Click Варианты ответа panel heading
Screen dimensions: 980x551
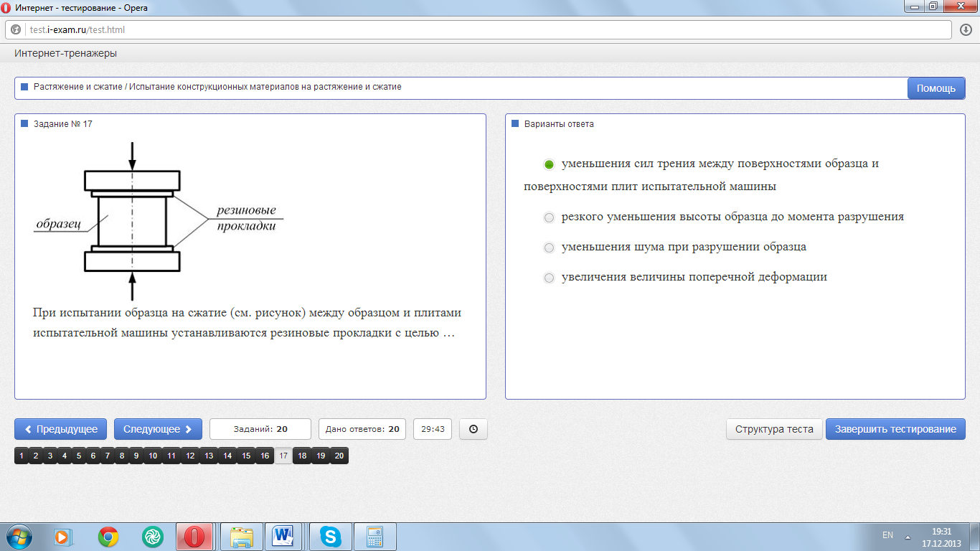(559, 124)
